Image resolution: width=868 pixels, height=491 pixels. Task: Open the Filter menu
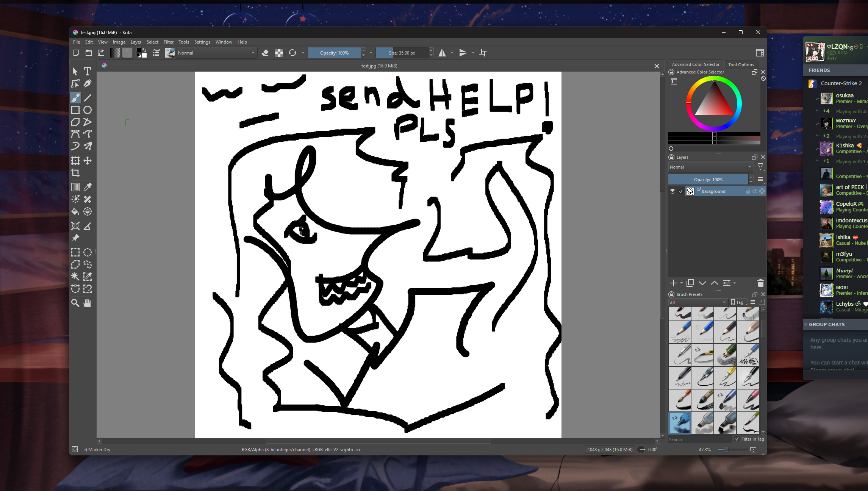pos(168,42)
